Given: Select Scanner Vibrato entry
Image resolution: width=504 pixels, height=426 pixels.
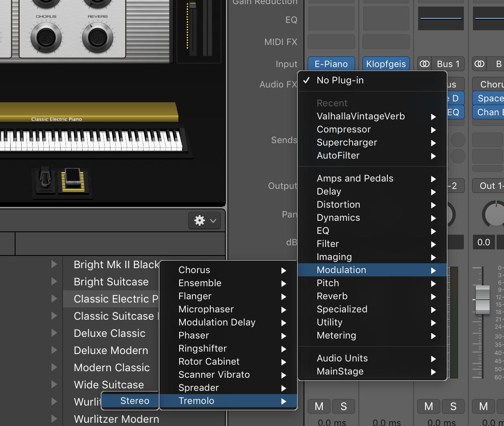Looking at the screenshot, I should point(228,375).
